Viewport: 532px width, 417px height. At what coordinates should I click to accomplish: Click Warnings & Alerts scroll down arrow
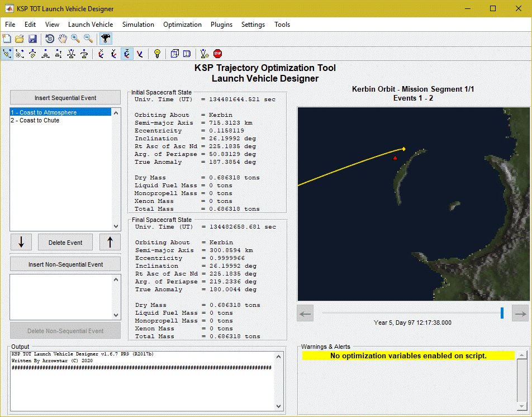click(x=521, y=406)
